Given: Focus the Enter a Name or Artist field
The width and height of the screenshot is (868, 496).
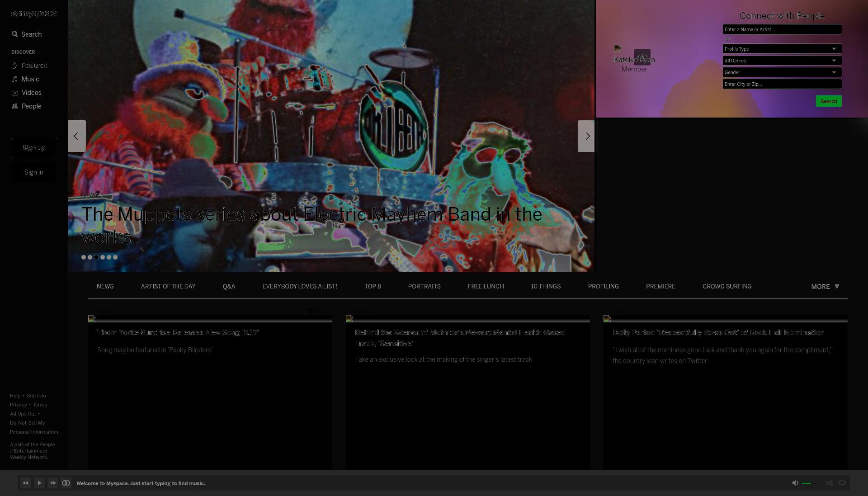Looking at the screenshot, I should pyautogui.click(x=782, y=29).
